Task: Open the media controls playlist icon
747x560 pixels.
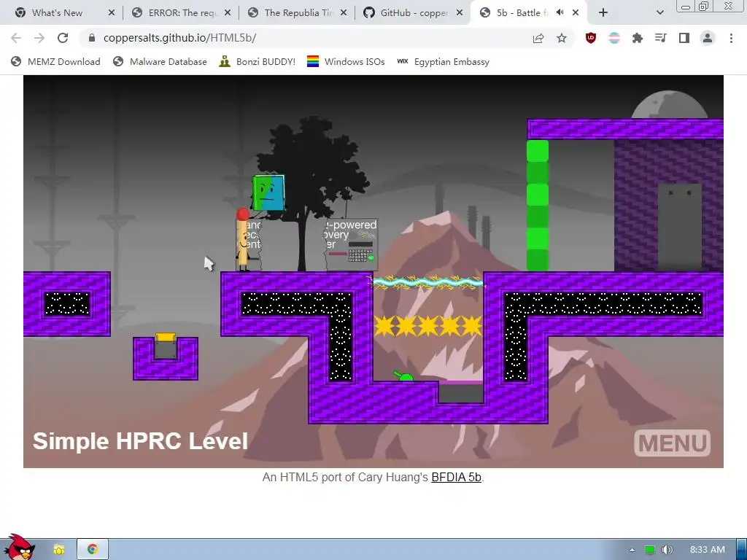Action: click(x=661, y=38)
